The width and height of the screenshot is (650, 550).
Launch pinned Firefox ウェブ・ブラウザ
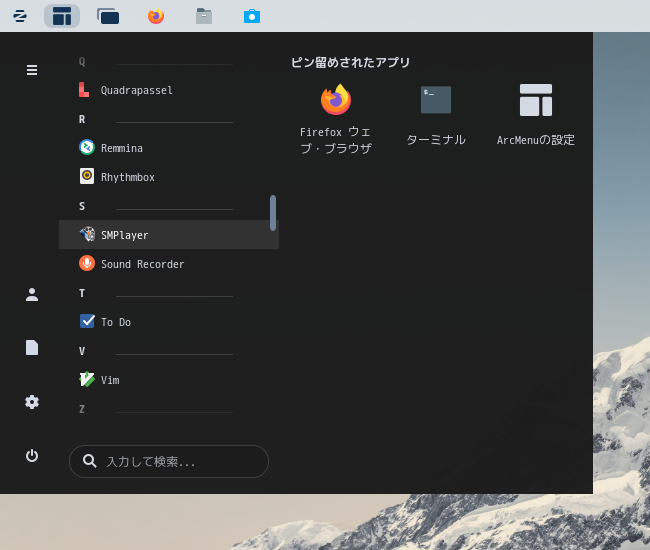[336, 119]
